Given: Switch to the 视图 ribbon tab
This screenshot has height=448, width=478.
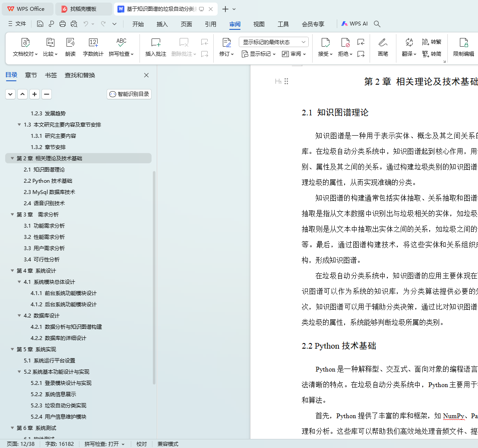Looking at the screenshot, I should [259, 24].
